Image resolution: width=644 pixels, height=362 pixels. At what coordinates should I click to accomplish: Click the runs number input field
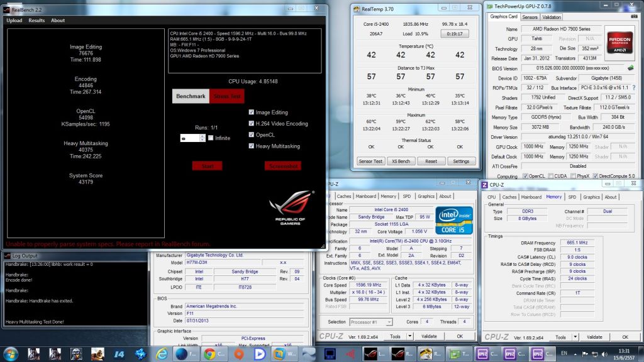click(x=190, y=138)
